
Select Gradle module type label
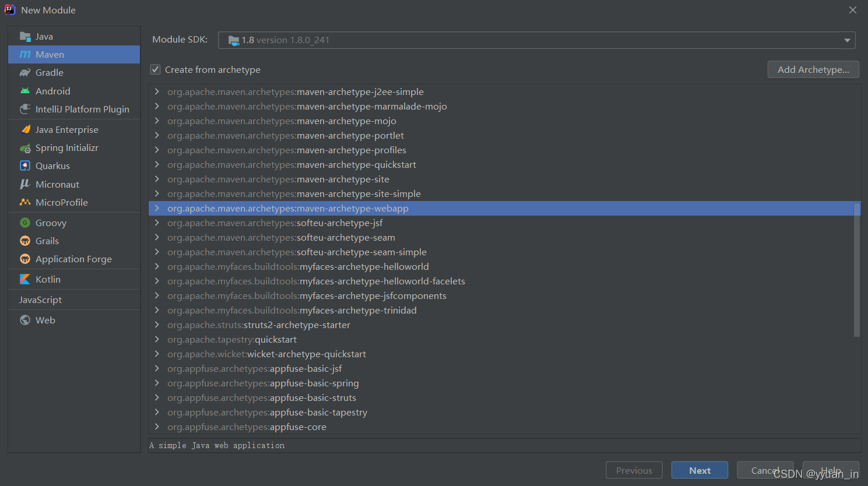[x=50, y=73]
